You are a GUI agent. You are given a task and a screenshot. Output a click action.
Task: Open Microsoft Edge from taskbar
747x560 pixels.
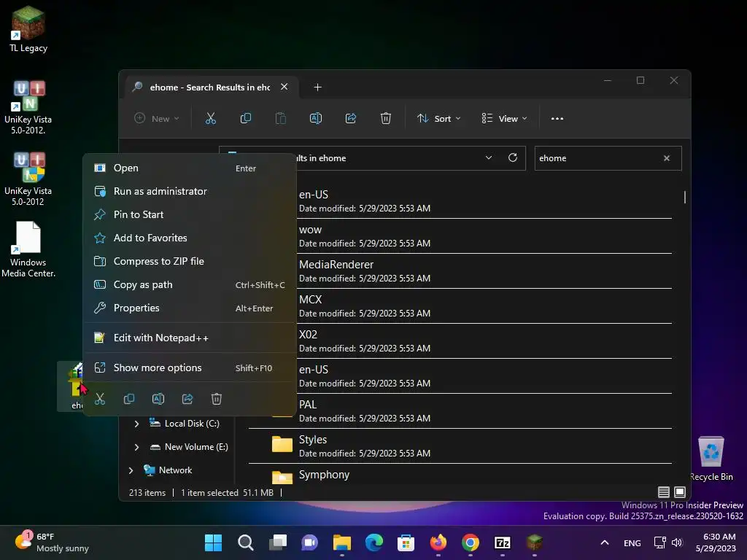click(x=374, y=542)
